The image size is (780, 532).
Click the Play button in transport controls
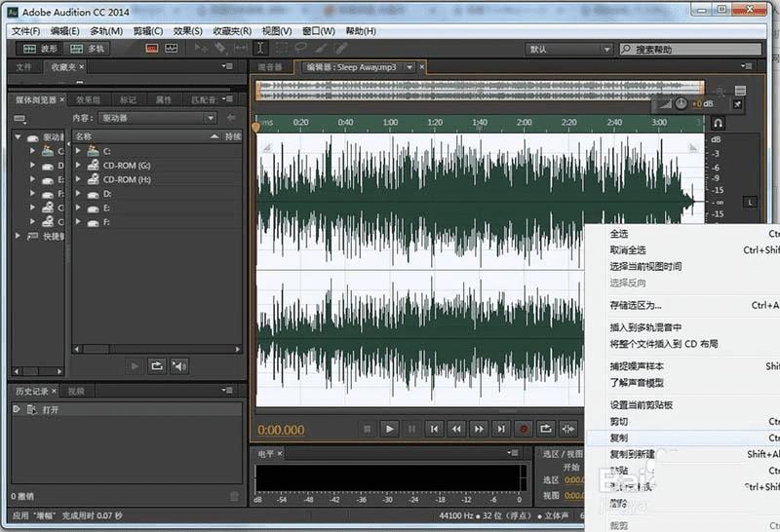click(x=389, y=428)
